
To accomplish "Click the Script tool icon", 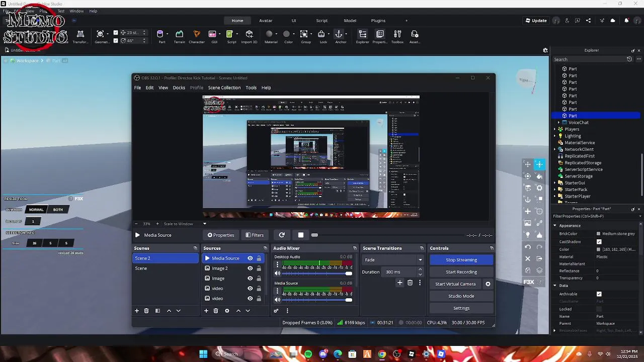I will (x=230, y=36).
